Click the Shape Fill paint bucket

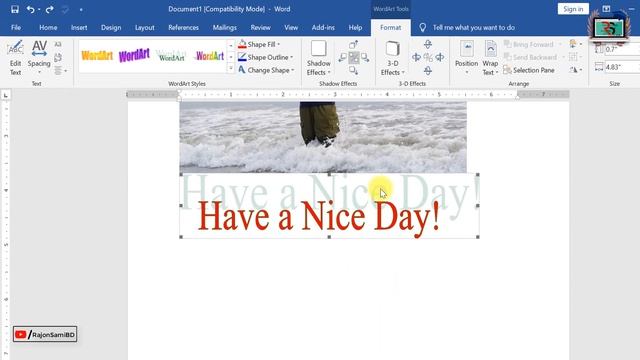pyautogui.click(x=242, y=44)
